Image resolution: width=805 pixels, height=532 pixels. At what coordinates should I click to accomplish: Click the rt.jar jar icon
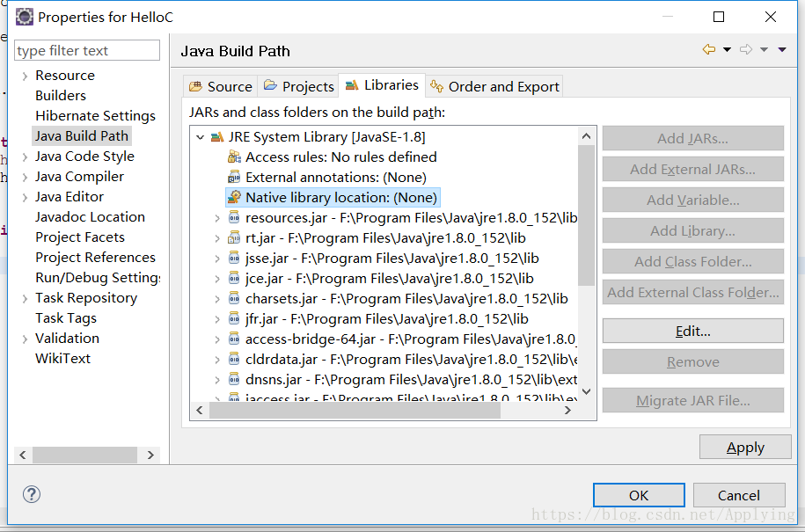pyautogui.click(x=234, y=238)
